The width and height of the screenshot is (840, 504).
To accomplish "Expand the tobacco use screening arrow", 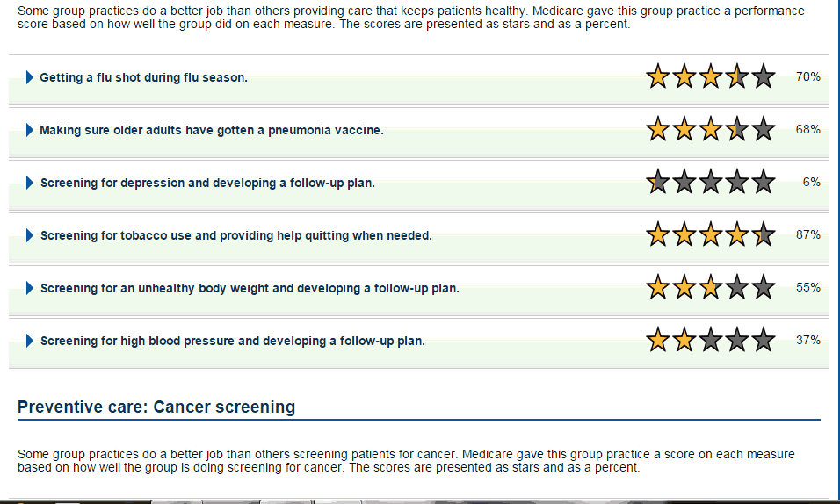I will (30, 235).
